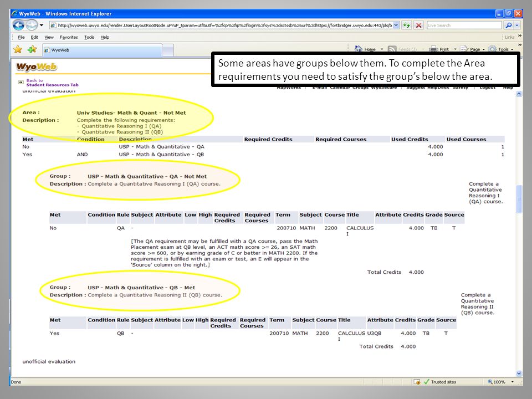Click the Links toolbar label

coord(509,37)
